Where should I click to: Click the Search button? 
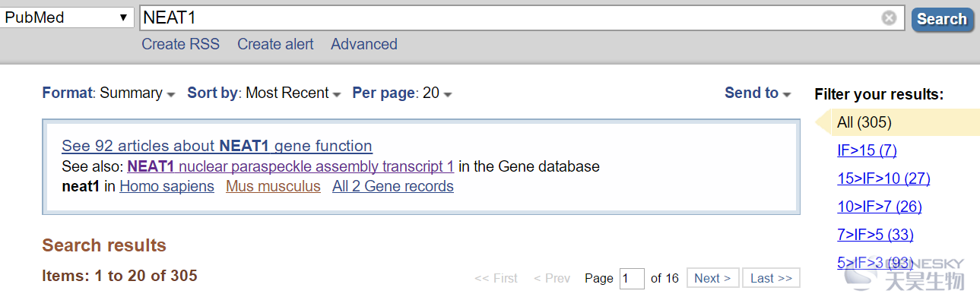(941, 19)
